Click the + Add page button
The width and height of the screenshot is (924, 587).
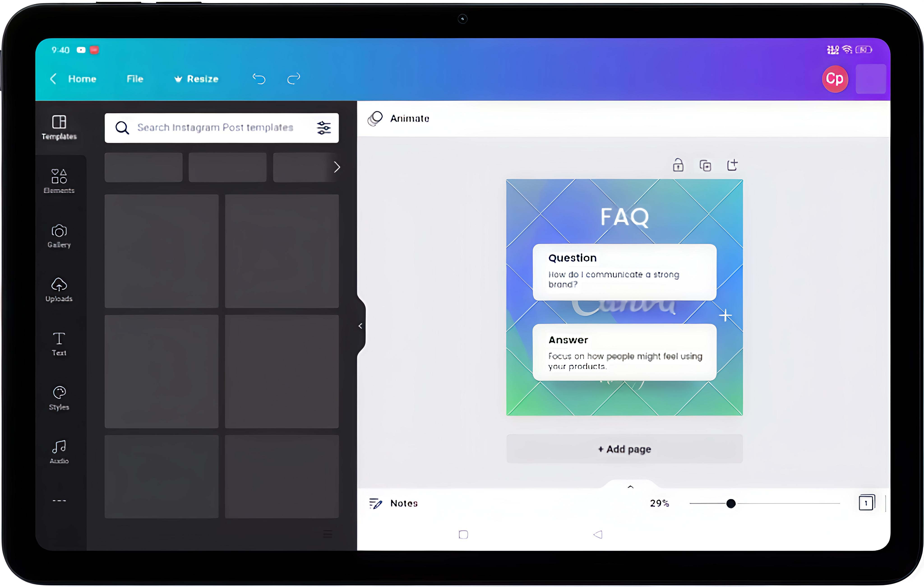click(x=624, y=449)
